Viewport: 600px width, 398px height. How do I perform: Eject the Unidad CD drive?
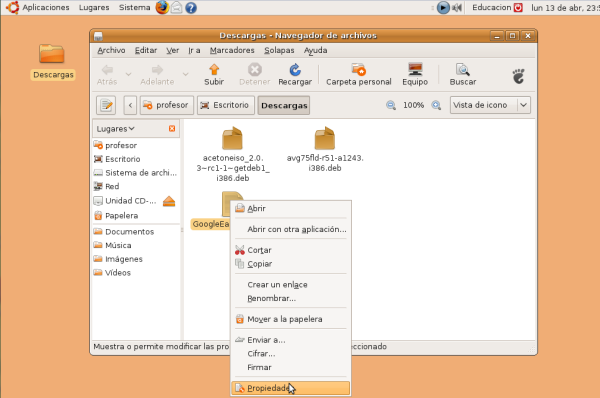point(169,201)
